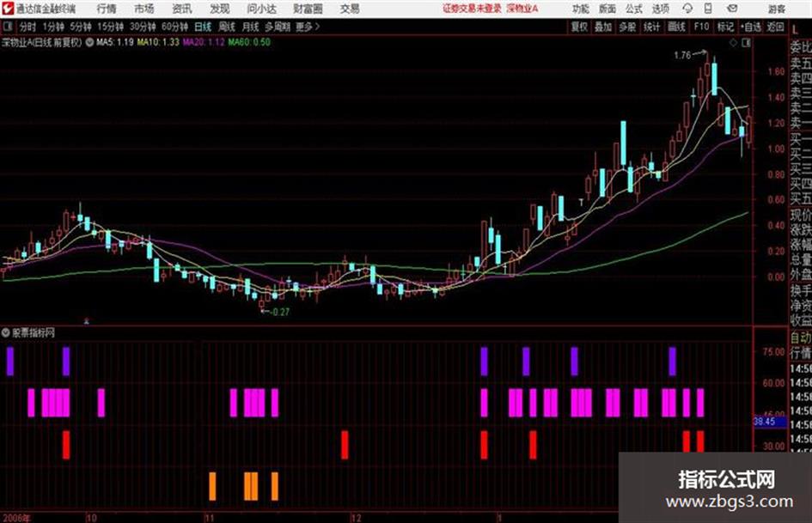Click the 证券交易未登录 login status
This screenshot has height=523, width=812.
[x=473, y=9]
